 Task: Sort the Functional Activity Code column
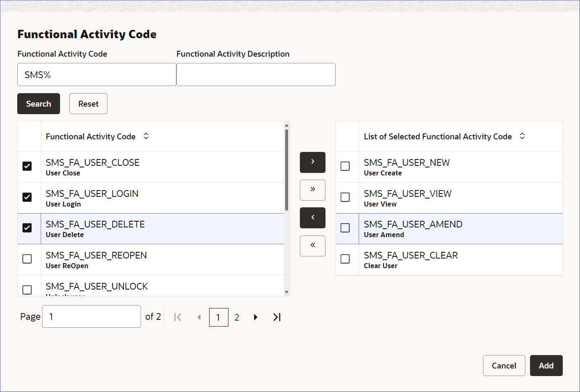[146, 136]
